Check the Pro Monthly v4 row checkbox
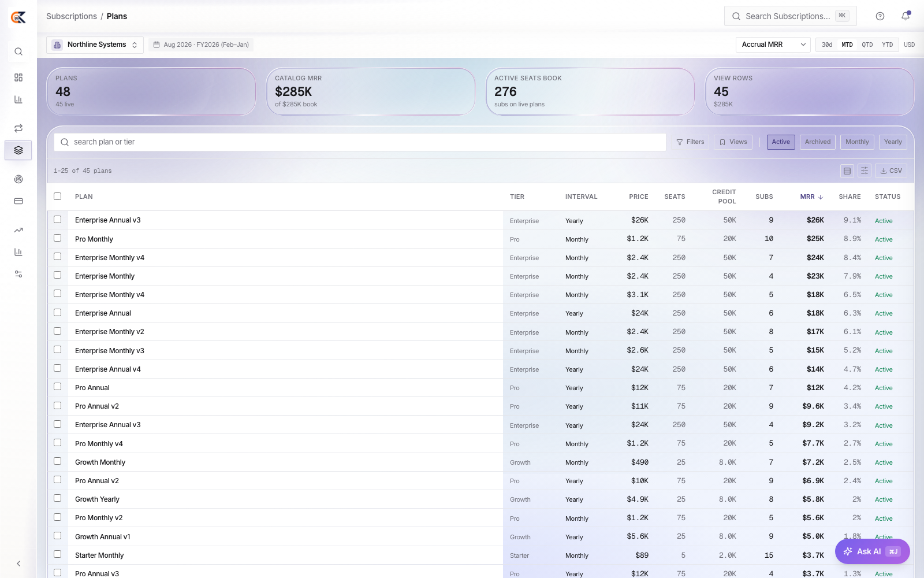 tap(58, 443)
